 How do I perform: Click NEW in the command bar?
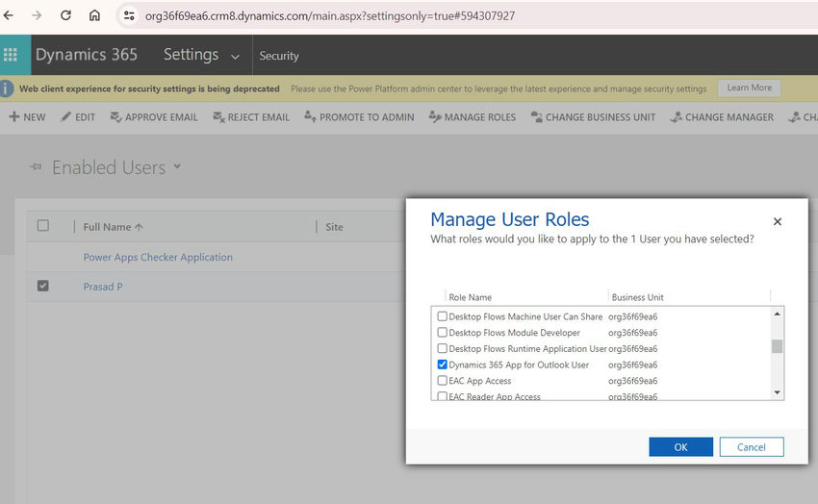34,117
